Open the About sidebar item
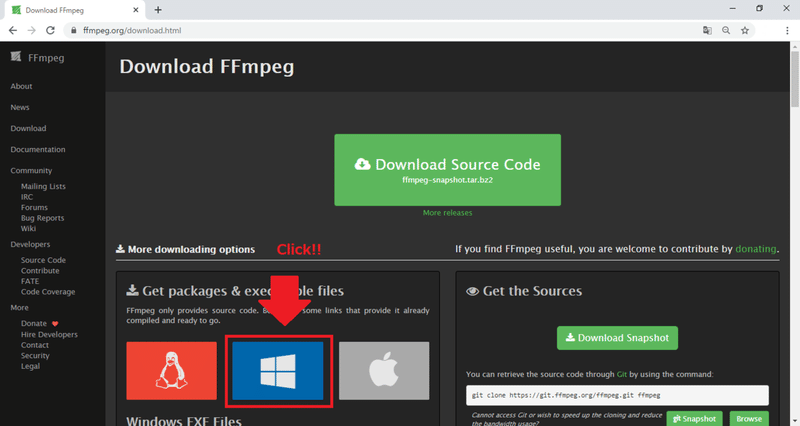This screenshot has width=800, height=426. [x=21, y=86]
